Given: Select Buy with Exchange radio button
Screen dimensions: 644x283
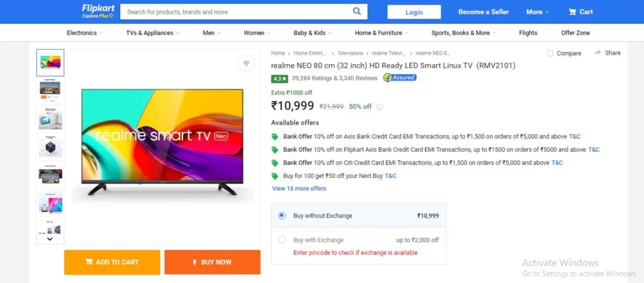Looking at the screenshot, I should point(282,240).
